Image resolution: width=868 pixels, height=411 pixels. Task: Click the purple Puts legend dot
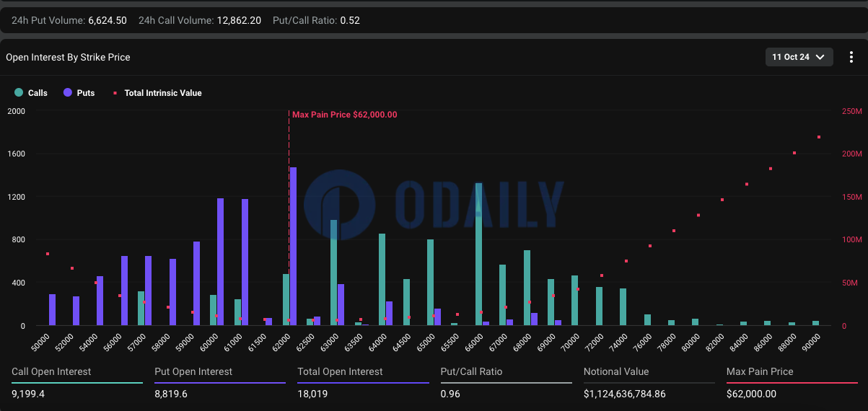pyautogui.click(x=68, y=93)
